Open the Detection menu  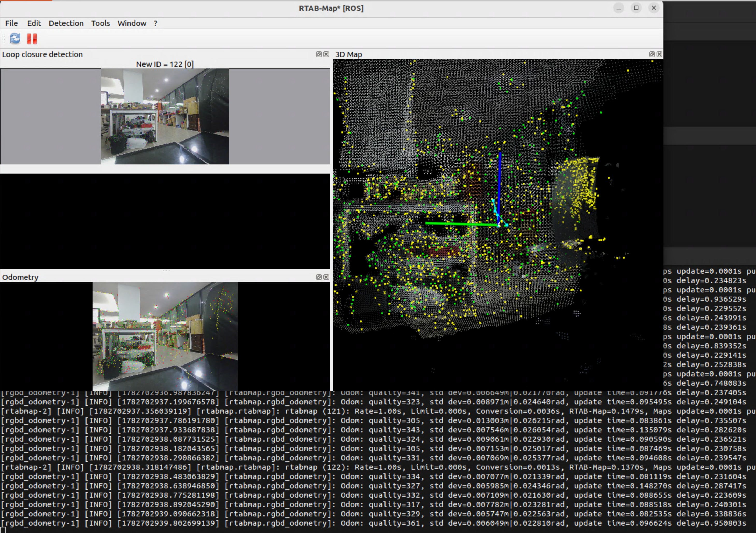pyautogui.click(x=66, y=23)
